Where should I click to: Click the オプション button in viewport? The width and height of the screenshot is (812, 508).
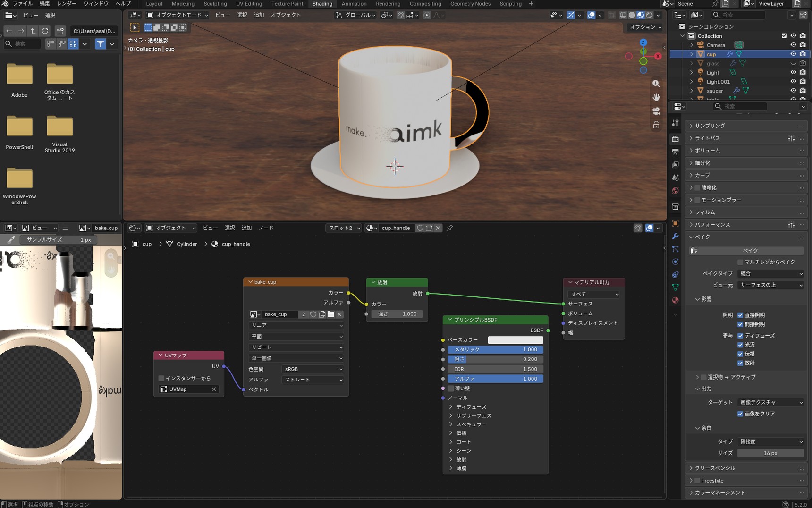646,27
